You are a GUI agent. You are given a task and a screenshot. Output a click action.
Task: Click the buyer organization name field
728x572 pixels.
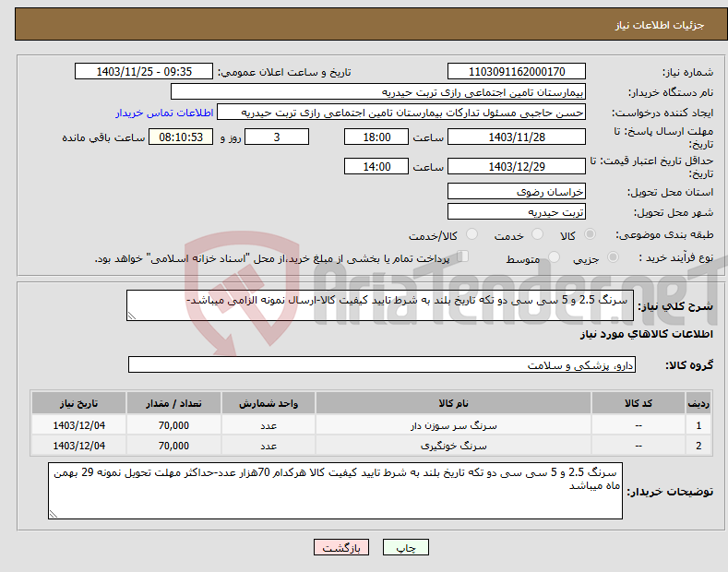(x=378, y=92)
